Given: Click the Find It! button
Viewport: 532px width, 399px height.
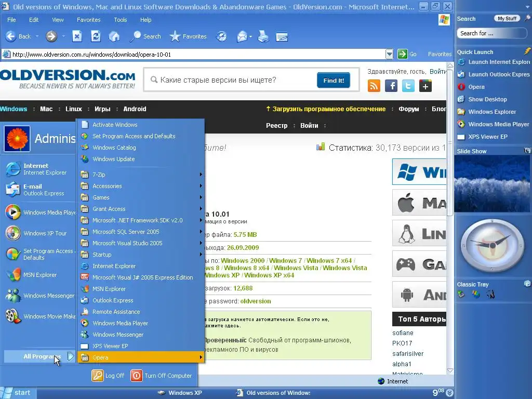Looking at the screenshot, I should point(334,80).
